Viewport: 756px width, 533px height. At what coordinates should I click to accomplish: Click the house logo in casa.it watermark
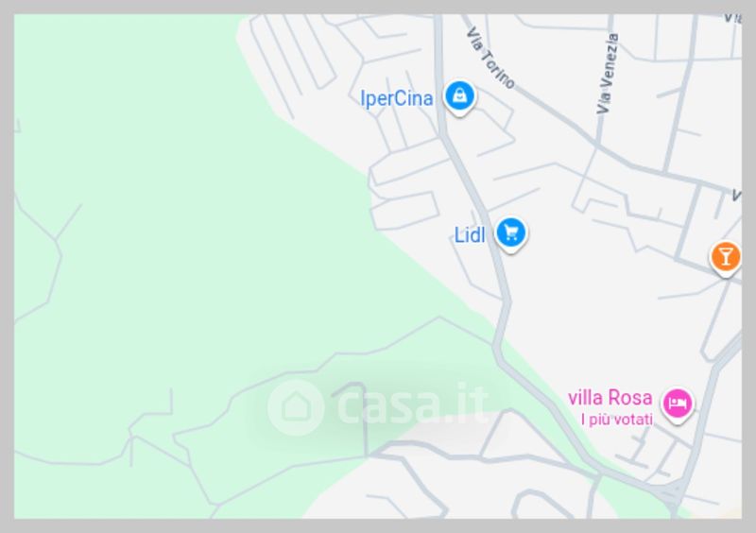(x=296, y=407)
